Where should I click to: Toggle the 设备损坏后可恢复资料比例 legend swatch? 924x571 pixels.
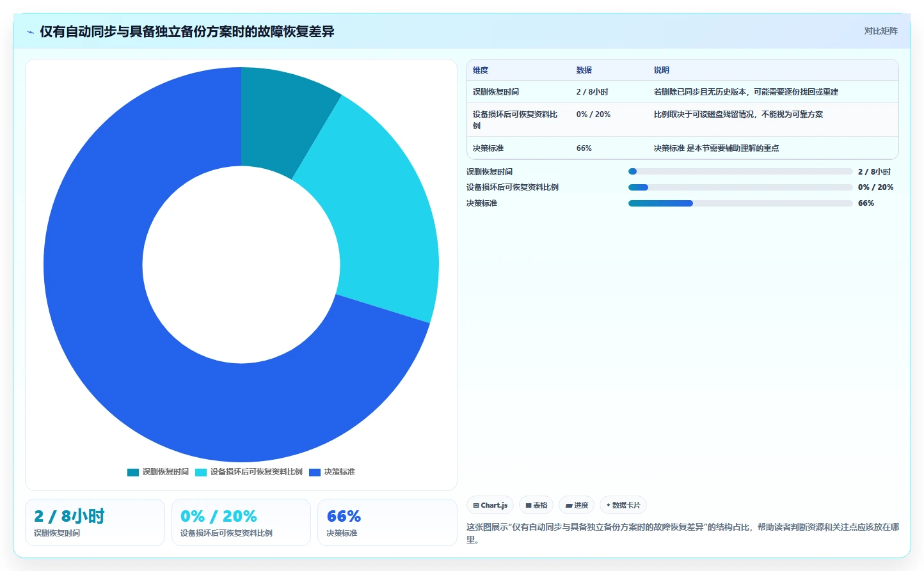(201, 473)
